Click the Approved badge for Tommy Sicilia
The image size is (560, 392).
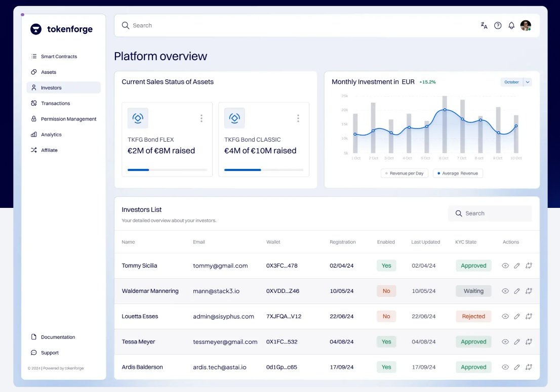(x=473, y=266)
